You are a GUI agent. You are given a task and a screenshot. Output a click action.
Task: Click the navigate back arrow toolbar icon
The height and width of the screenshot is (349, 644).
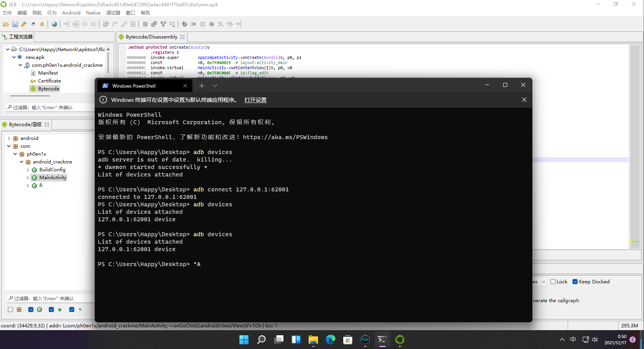tap(85, 24)
